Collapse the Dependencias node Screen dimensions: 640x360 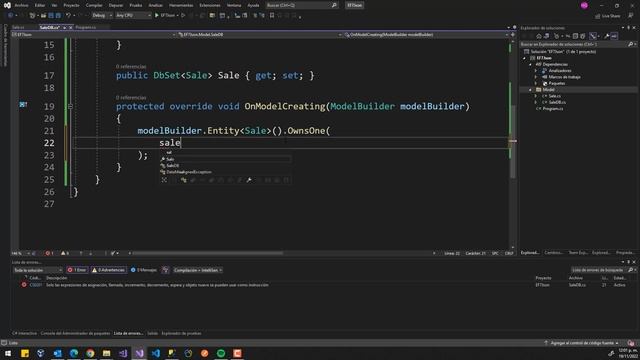click(531, 64)
